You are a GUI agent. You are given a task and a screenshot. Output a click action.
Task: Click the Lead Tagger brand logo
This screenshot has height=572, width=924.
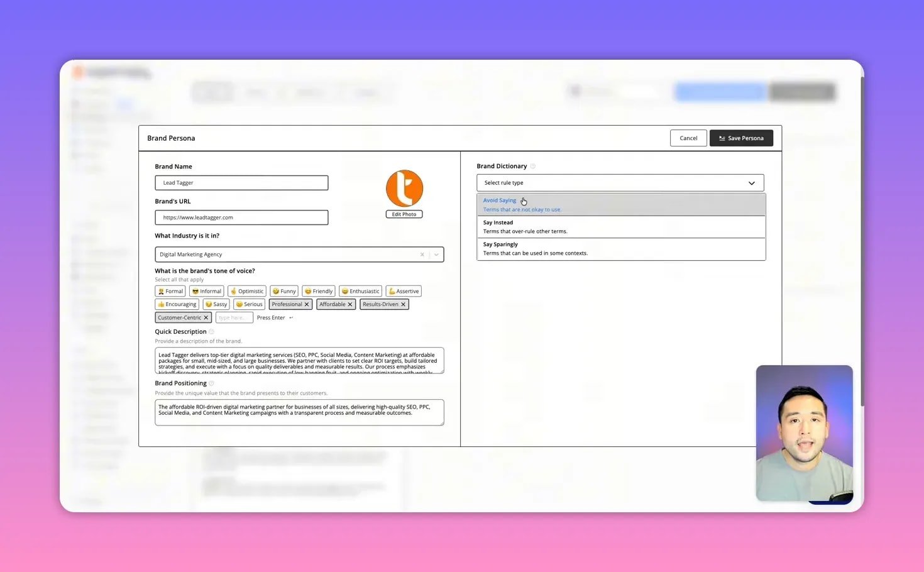404,187
